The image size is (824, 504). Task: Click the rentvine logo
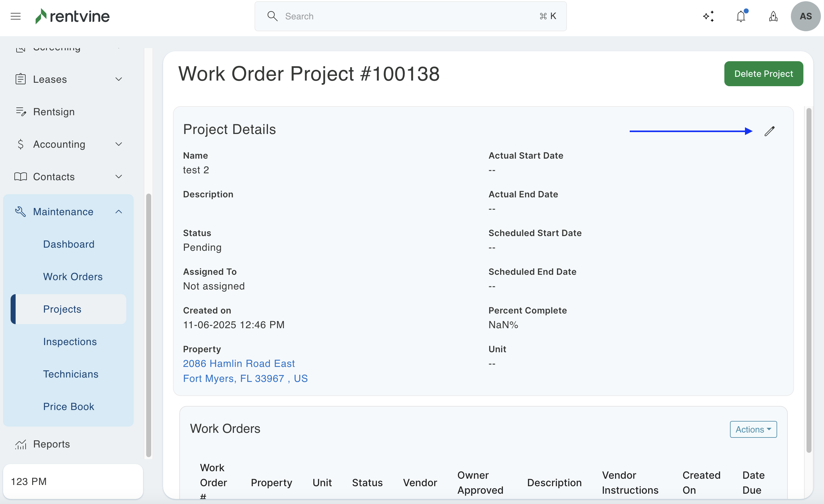pos(72,16)
